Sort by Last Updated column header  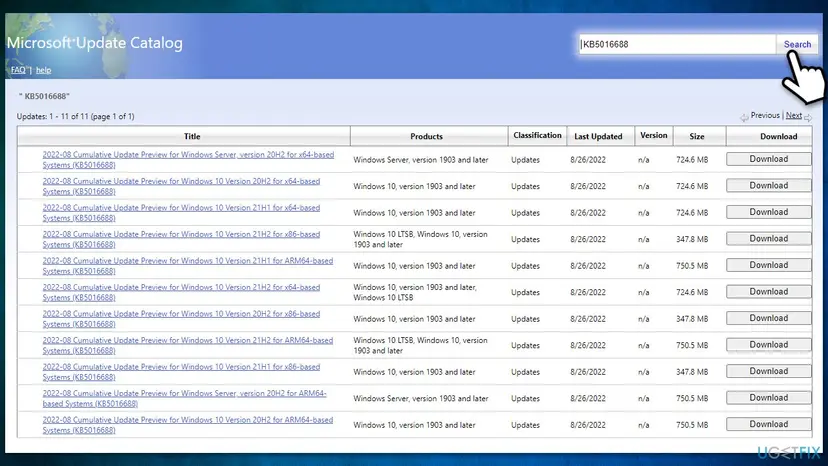tap(598, 136)
